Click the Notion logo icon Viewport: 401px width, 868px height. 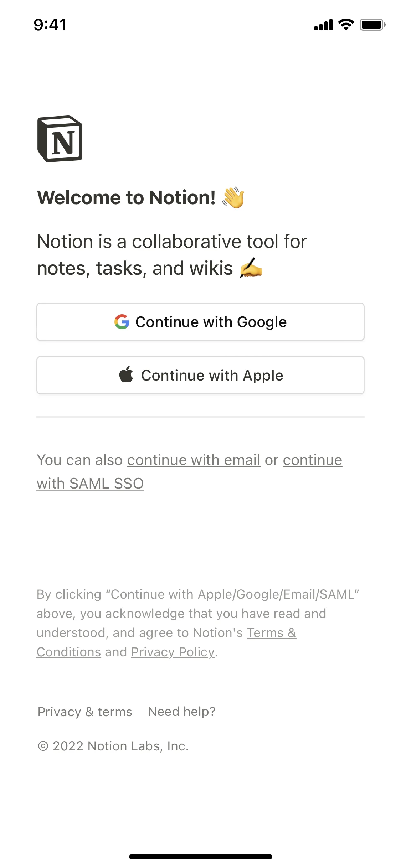pyautogui.click(x=60, y=139)
